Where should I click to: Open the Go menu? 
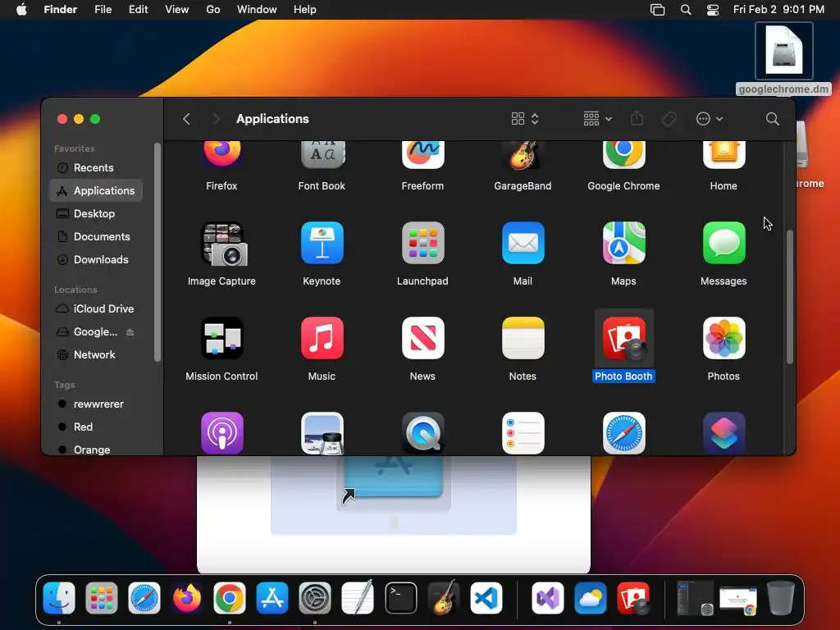click(x=213, y=10)
